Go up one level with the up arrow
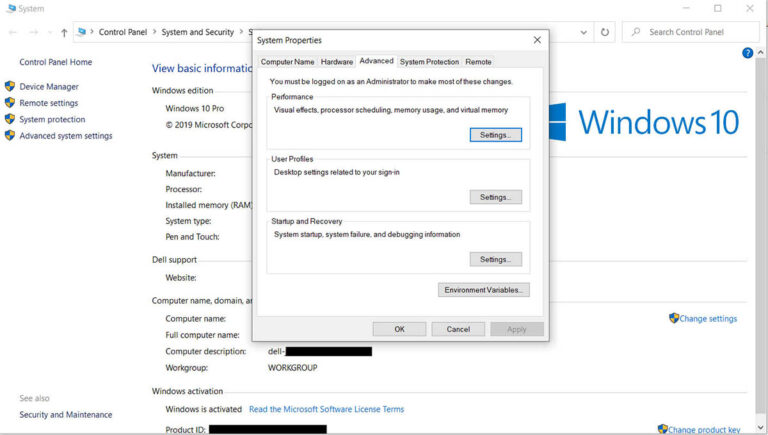Screen dimensions: 768x435 64,32
